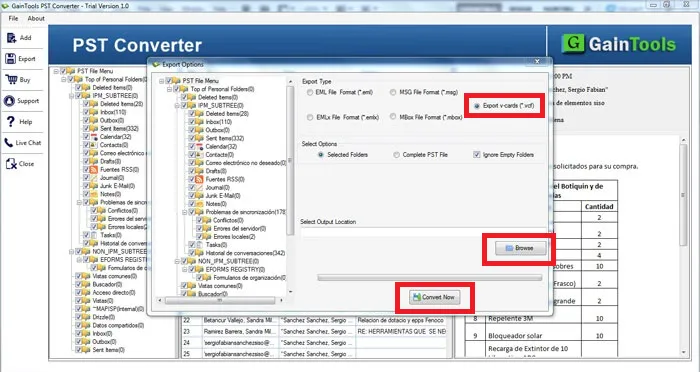Click the Close icon in left sidebar

pos(11,164)
